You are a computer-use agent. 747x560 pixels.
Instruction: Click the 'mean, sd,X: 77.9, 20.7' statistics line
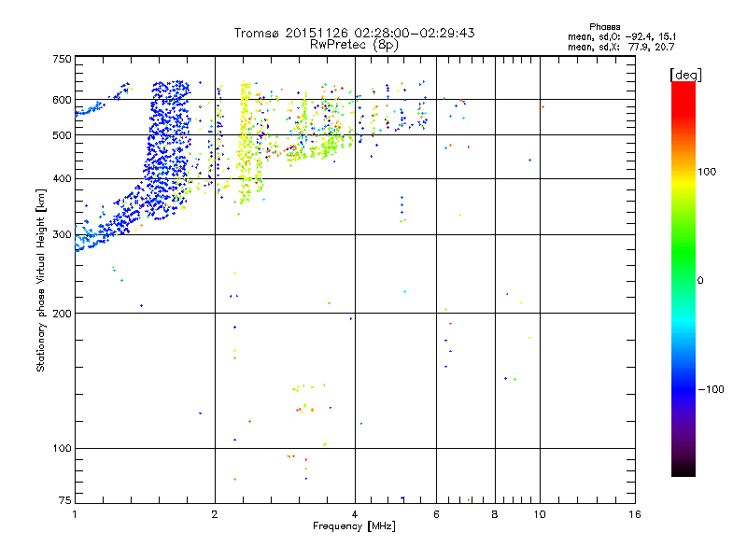point(621,47)
